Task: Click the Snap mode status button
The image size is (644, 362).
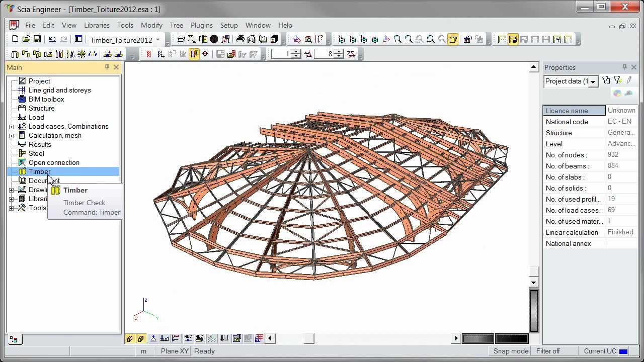Action: 511,351
